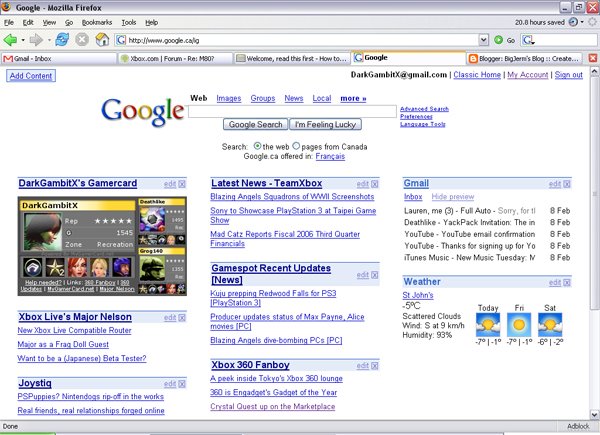
Task: Expand the "more »" Google services link
Action: 353,98
